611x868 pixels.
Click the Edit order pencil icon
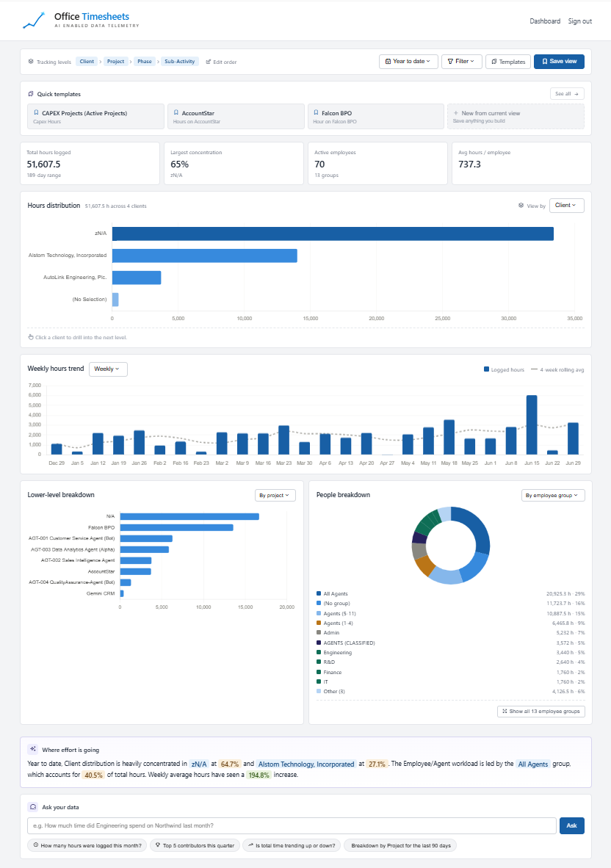pyautogui.click(x=208, y=62)
